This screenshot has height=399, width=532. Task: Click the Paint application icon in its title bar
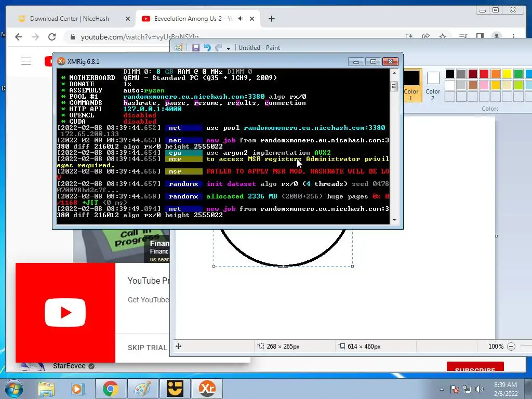pos(179,47)
